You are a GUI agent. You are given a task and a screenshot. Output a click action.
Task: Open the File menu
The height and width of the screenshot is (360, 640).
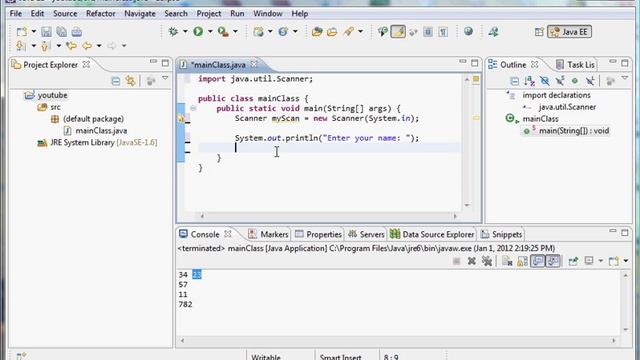16,13
